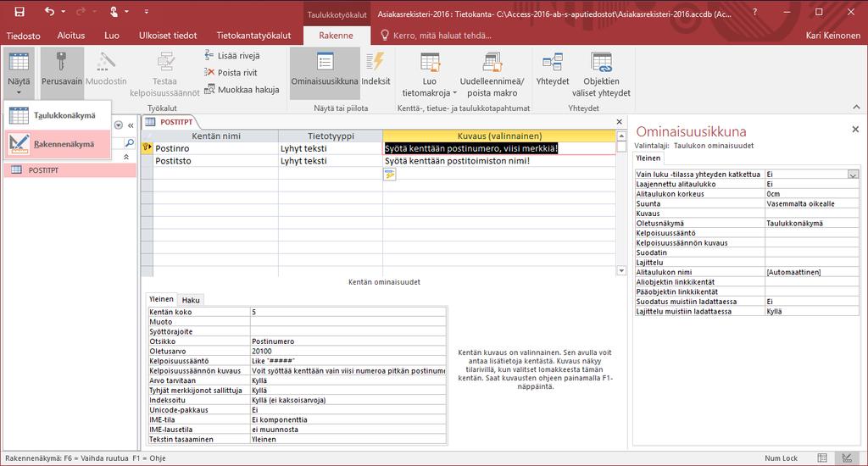Select Rakennenäkymä from view menu
This screenshot has width=868, height=466.
[x=58, y=144]
